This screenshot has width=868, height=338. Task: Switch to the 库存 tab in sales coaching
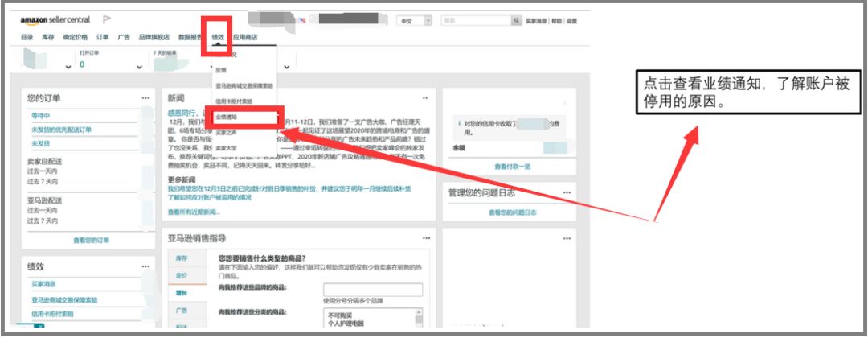coord(182,258)
